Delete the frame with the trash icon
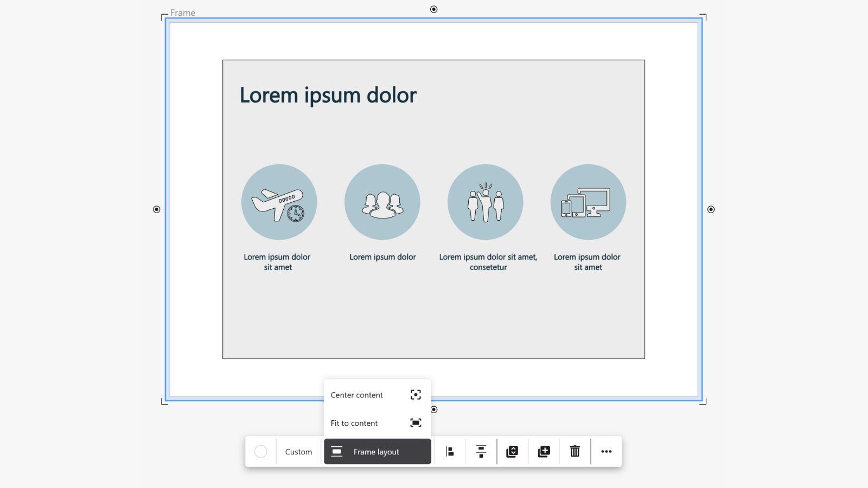The width and height of the screenshot is (868, 488). click(575, 452)
